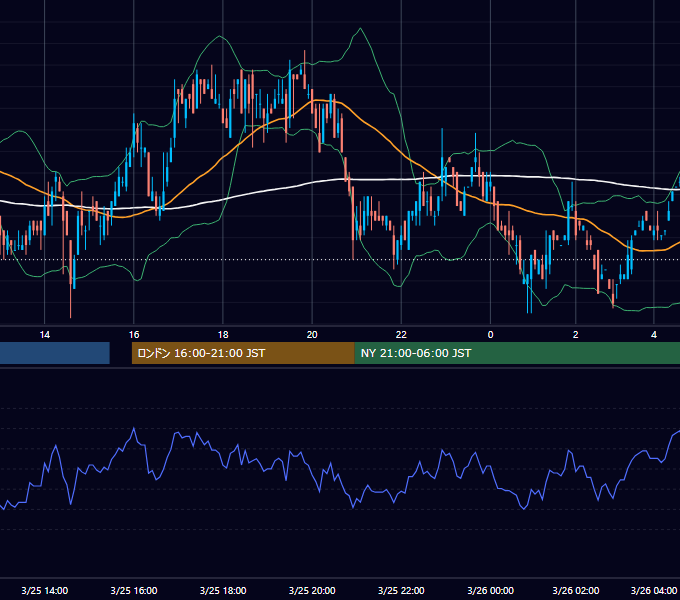Click the 20 hour axis label

point(312,335)
